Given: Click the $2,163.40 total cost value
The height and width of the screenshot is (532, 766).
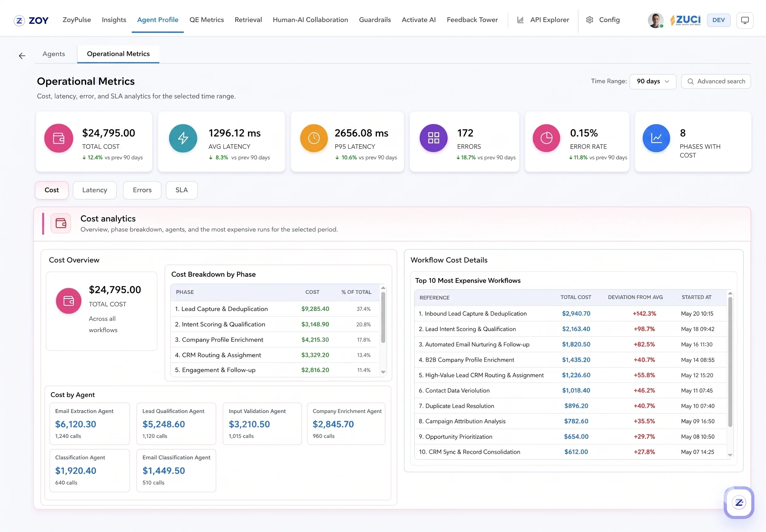Looking at the screenshot, I should pyautogui.click(x=576, y=329).
